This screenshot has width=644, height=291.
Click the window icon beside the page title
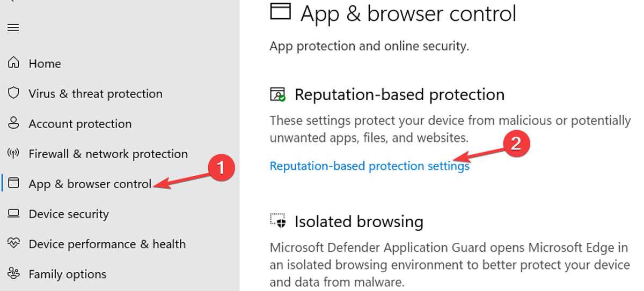click(x=280, y=12)
